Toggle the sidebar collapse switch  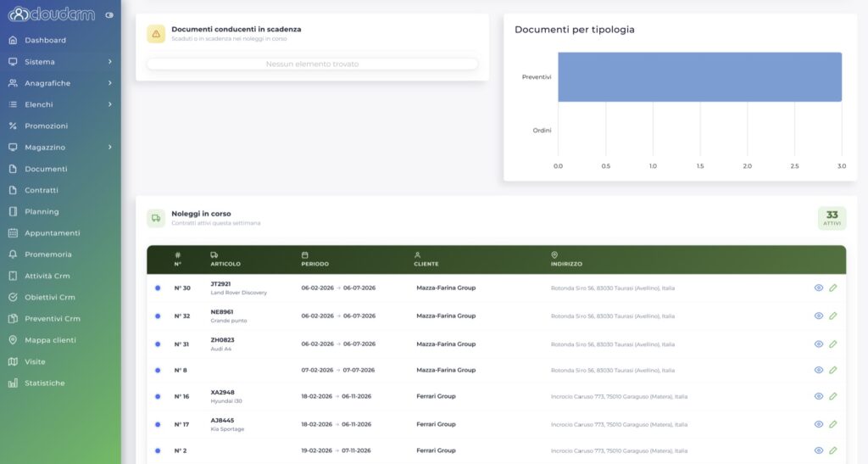coord(109,15)
